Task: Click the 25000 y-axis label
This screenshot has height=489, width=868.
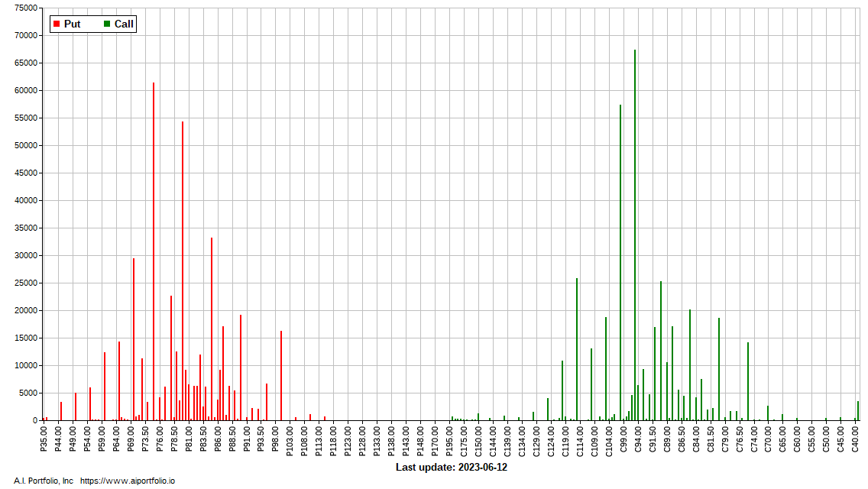Action: pyautogui.click(x=26, y=283)
